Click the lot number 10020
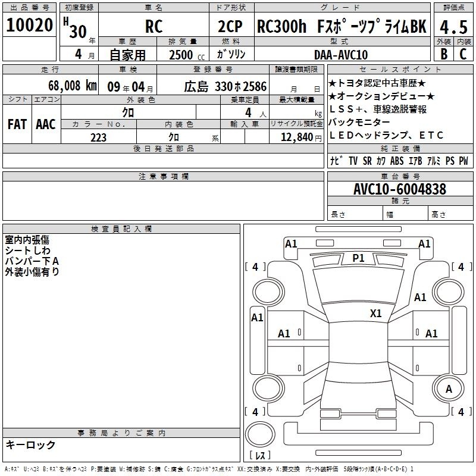The image size is (476, 476). [x=29, y=26]
